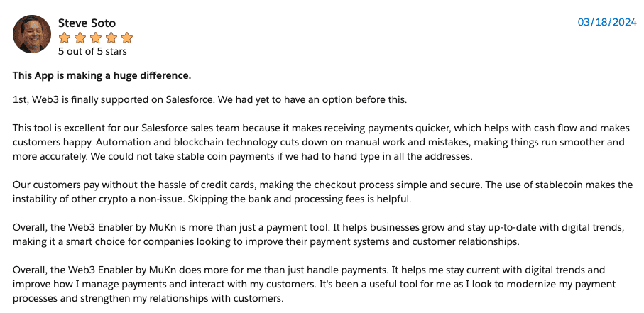Viewport: 644px width, 313px height.
Task: Click the first rating star
Action: 65,38
